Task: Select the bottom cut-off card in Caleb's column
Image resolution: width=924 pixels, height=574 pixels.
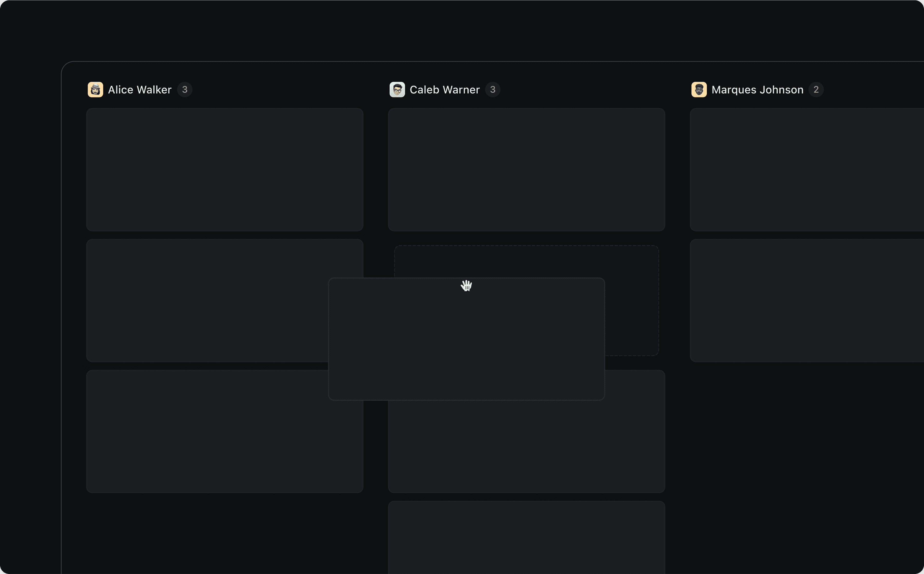Action: (x=526, y=537)
